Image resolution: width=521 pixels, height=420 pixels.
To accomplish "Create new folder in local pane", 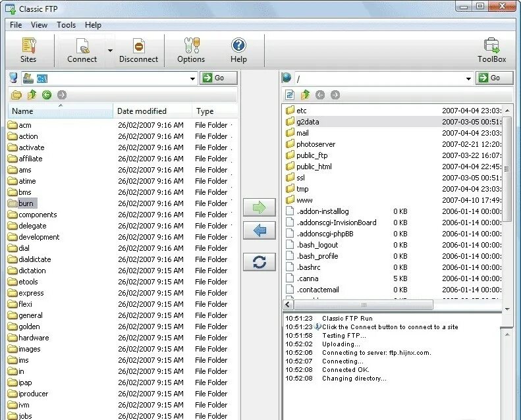I will click(x=16, y=95).
